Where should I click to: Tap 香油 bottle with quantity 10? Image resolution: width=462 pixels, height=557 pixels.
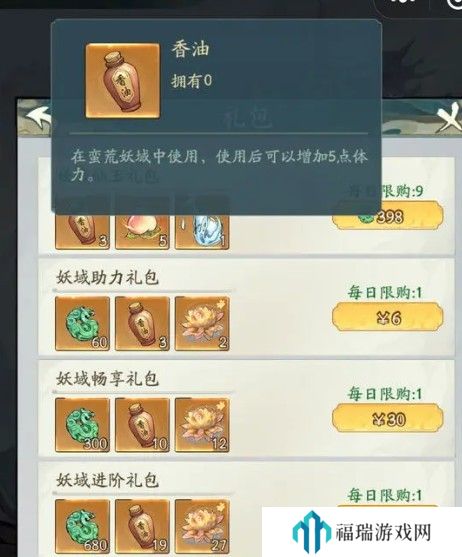click(x=142, y=425)
